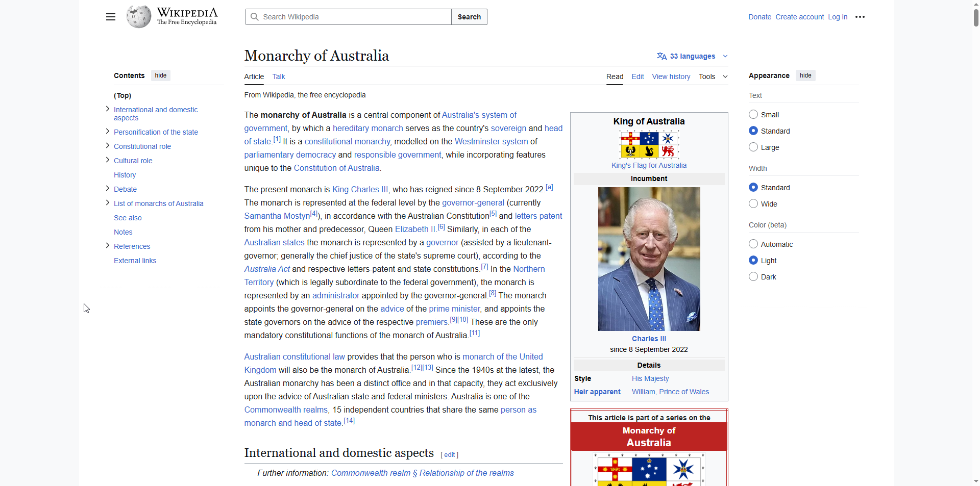Select the Read tab
Image resolution: width=980 pixels, height=486 pixels.
point(615,76)
